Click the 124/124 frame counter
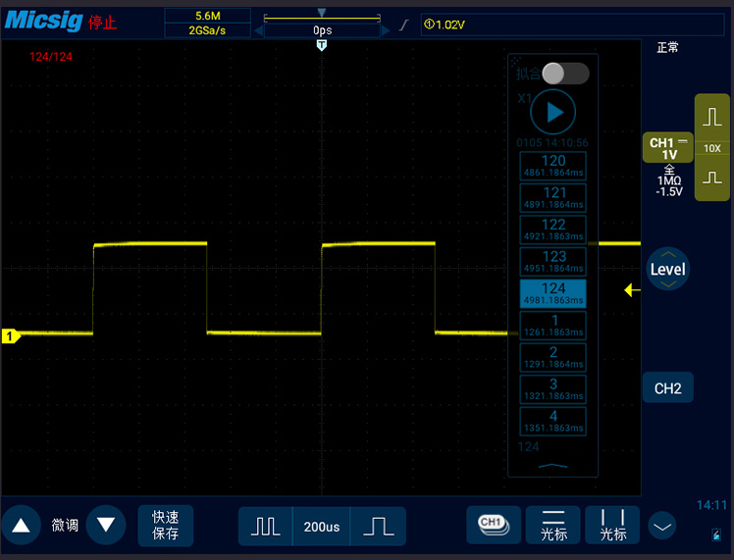This screenshot has height=560, width=734. click(51, 57)
